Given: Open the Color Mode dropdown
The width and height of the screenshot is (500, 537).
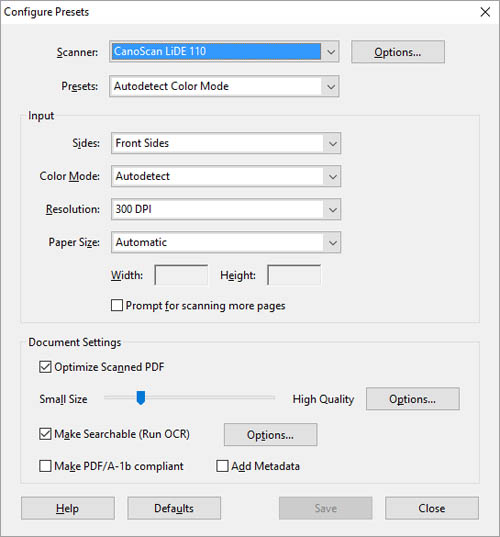Looking at the screenshot, I should pyautogui.click(x=226, y=176).
